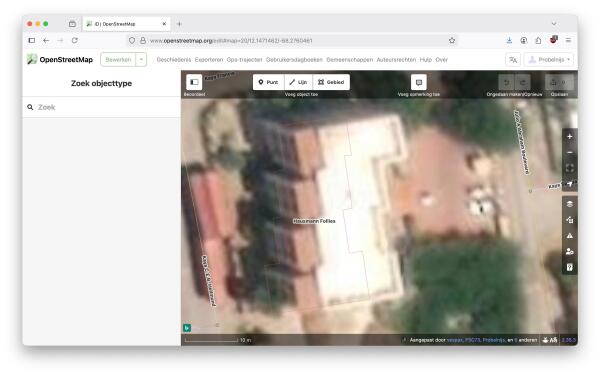
Task: Click the Zoek objecttype search field
Action: 101,107
